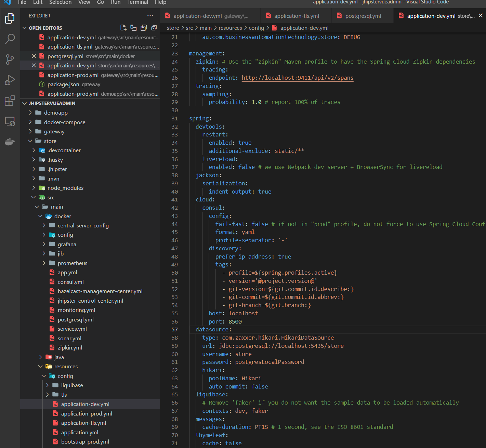Click the VS Code logo icon
486x448 pixels.
[7, 2]
